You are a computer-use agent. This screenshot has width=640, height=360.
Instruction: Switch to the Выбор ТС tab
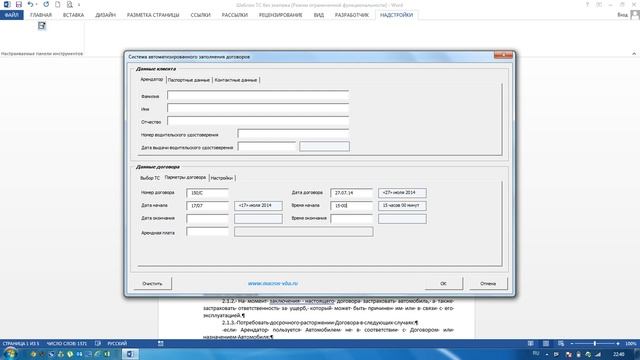(x=150, y=178)
